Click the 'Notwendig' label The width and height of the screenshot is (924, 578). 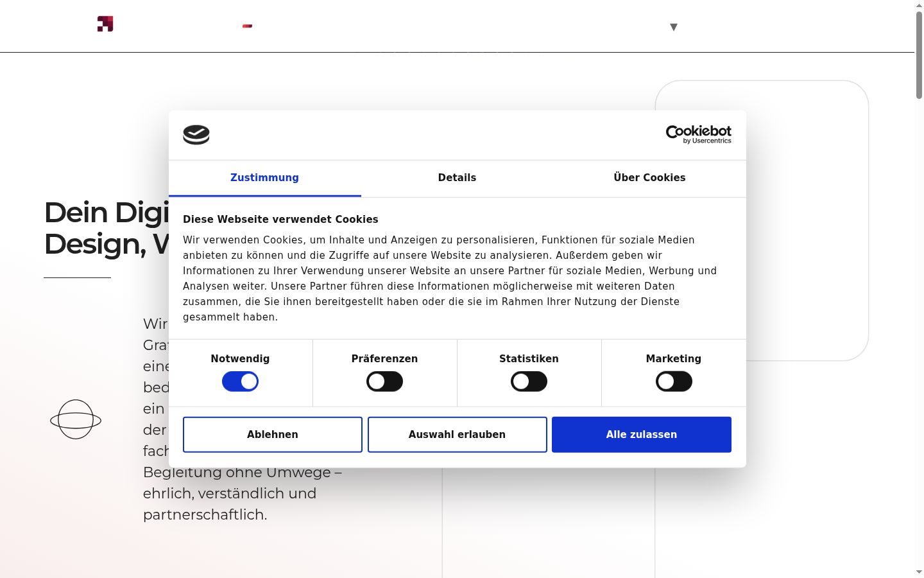240,359
